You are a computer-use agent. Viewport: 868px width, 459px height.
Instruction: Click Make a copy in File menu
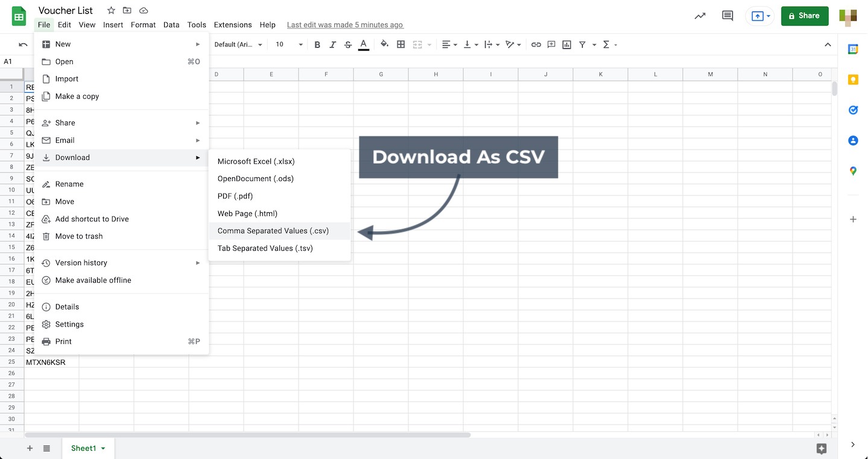click(121, 97)
